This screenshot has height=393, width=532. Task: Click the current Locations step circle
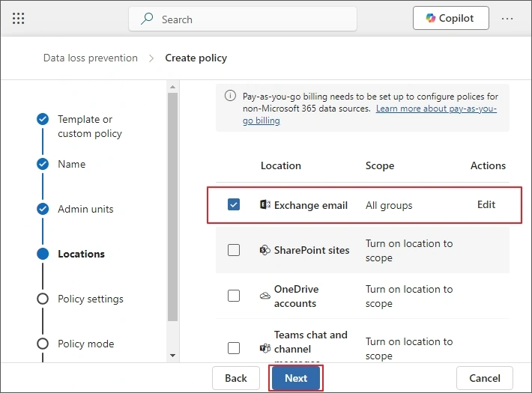(43, 254)
